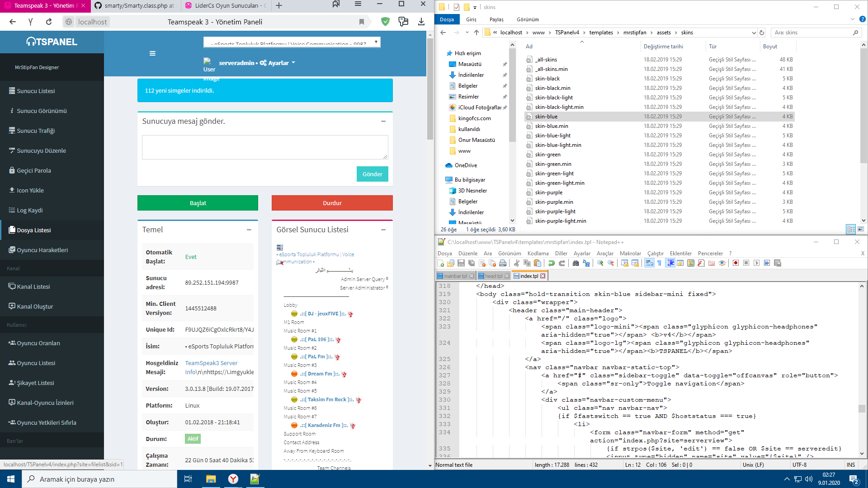Open the Eklentiler menu in Notepad++
868x488 pixels.
click(680, 253)
